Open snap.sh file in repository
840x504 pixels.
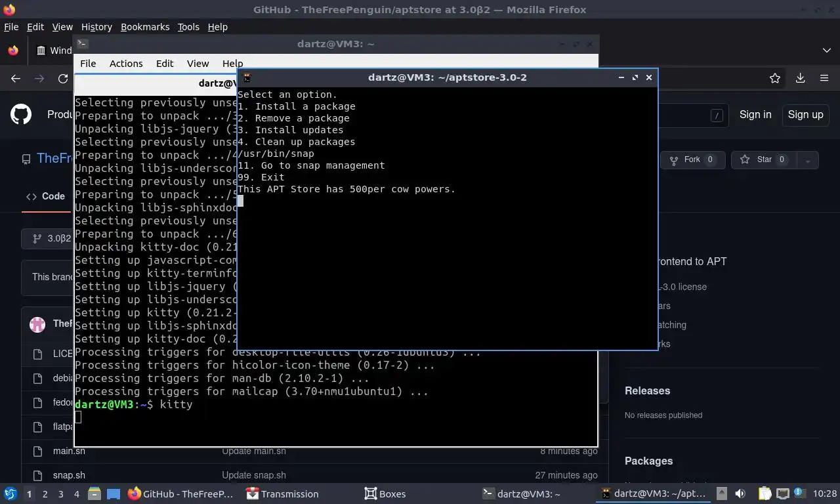tap(69, 475)
